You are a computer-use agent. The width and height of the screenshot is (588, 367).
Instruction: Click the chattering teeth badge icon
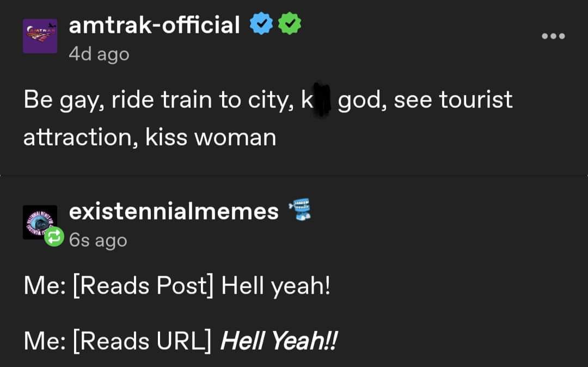[300, 210]
